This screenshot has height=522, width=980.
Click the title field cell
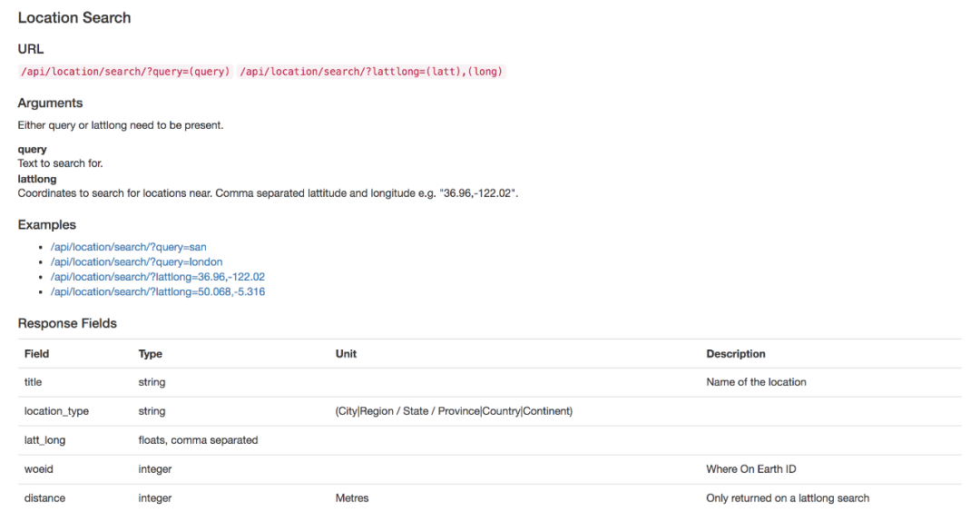point(34,382)
